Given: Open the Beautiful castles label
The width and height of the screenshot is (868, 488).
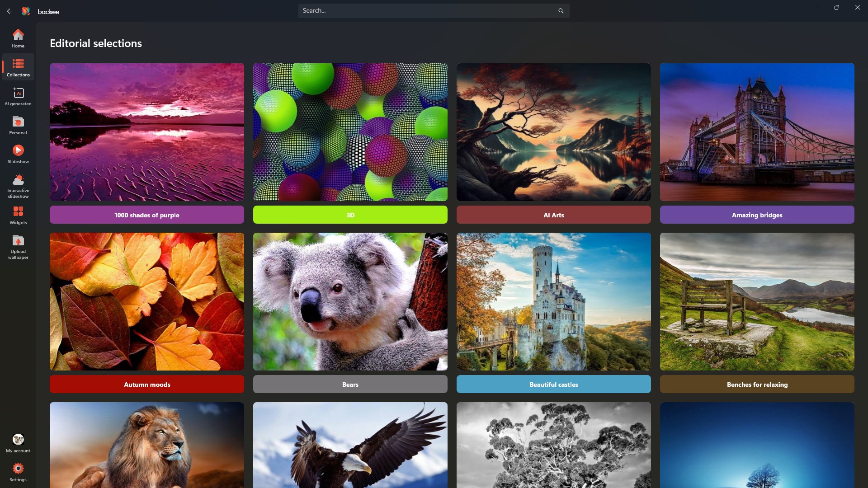Looking at the screenshot, I should pos(554,384).
